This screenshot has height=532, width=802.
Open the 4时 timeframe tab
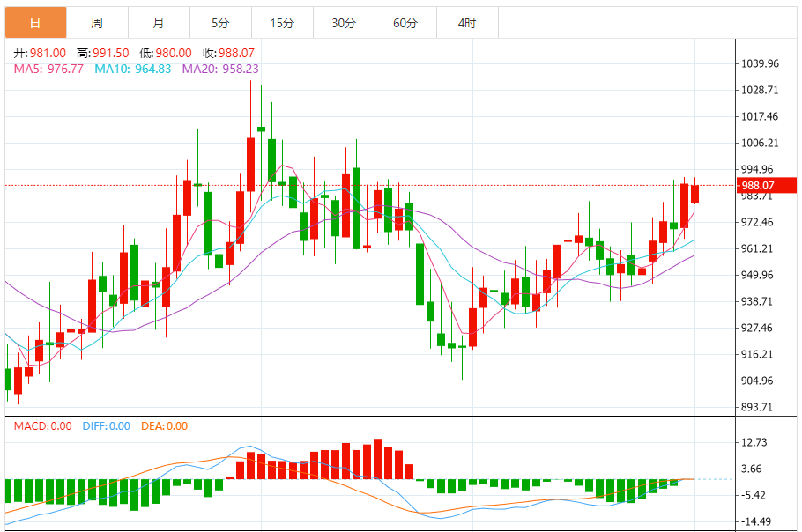pyautogui.click(x=467, y=23)
